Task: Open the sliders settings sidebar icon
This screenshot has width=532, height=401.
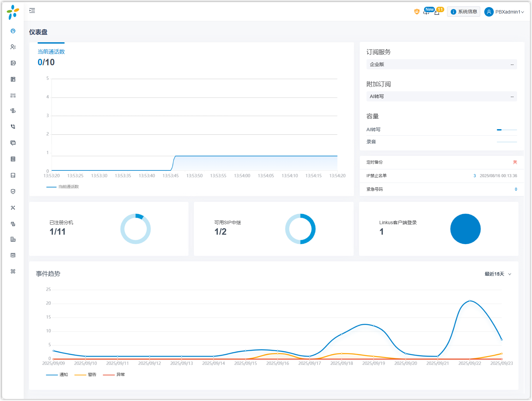Action: 13,95
